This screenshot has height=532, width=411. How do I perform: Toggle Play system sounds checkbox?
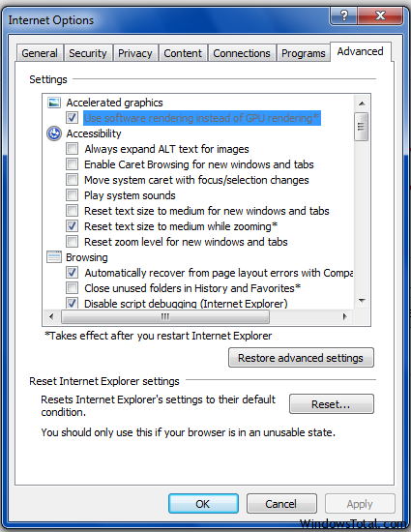(x=72, y=195)
